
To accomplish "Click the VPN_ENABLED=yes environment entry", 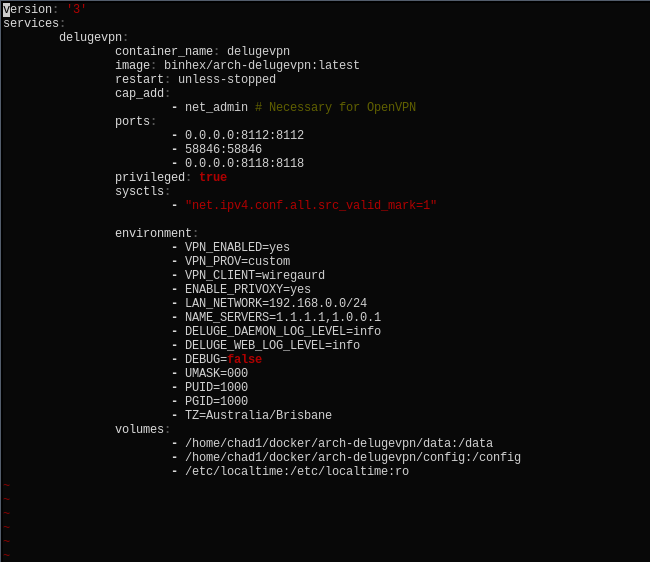I will 237,247.
